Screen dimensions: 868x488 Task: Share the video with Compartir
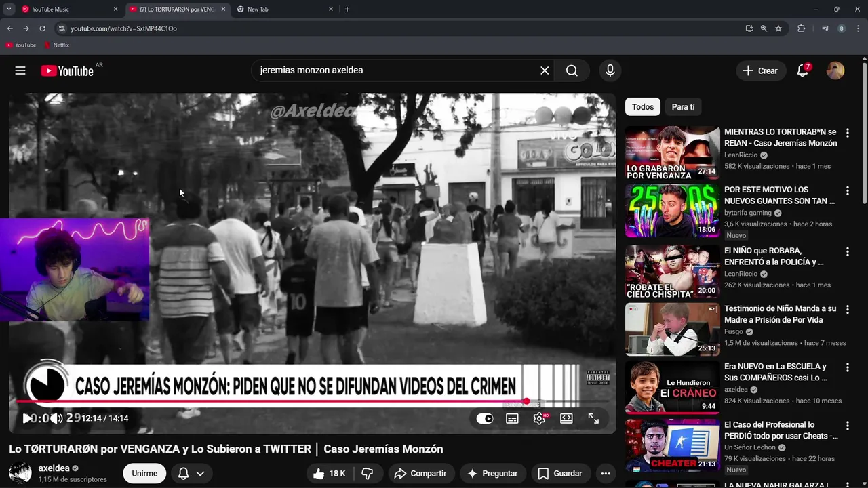click(420, 474)
